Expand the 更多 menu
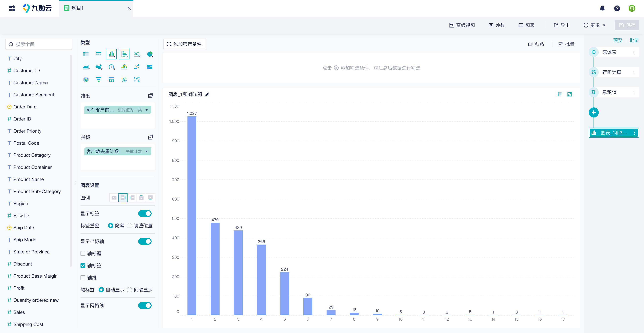This screenshot has height=333, width=644. pyautogui.click(x=594, y=25)
